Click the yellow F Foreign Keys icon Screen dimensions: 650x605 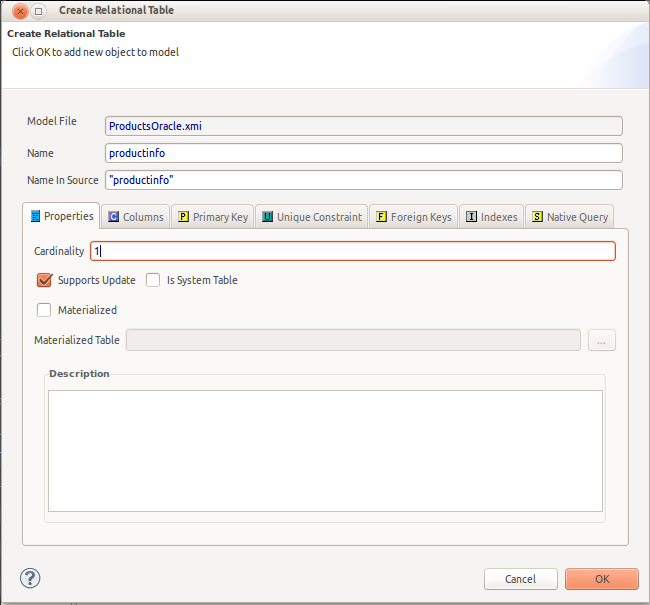tap(381, 216)
